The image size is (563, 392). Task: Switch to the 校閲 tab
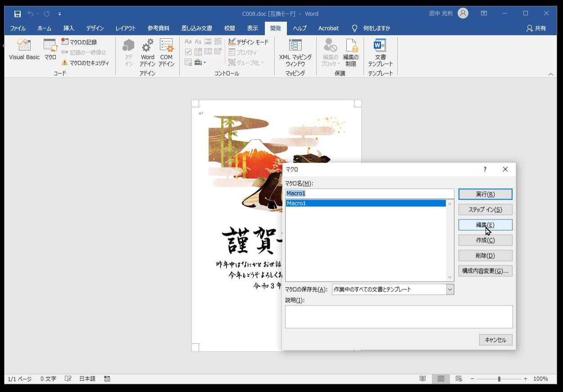[230, 28]
